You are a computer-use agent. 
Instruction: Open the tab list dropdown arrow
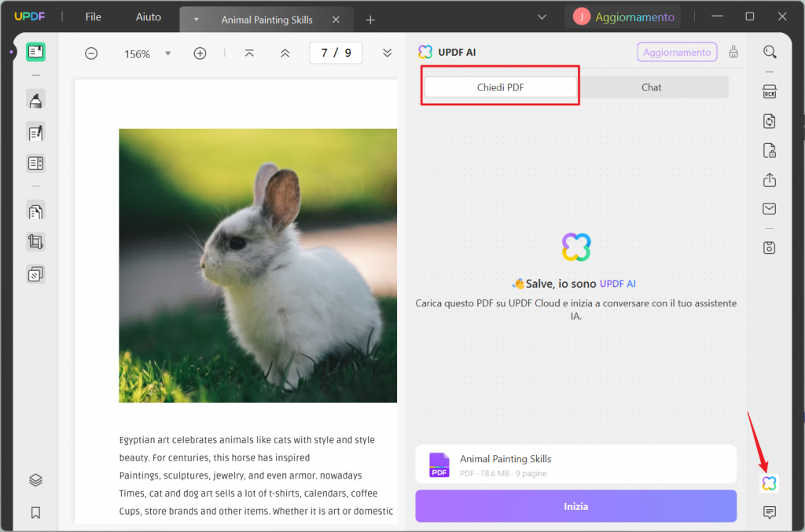[x=196, y=20]
